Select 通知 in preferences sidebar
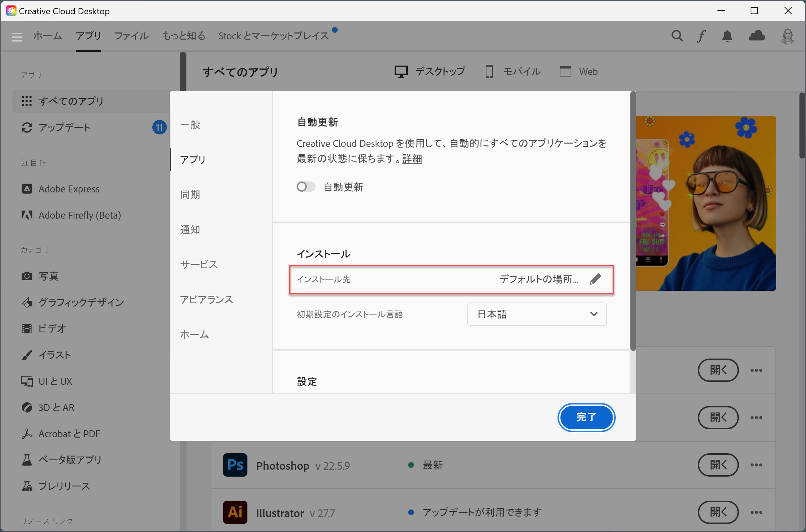Image resolution: width=806 pixels, height=532 pixels. (x=190, y=230)
